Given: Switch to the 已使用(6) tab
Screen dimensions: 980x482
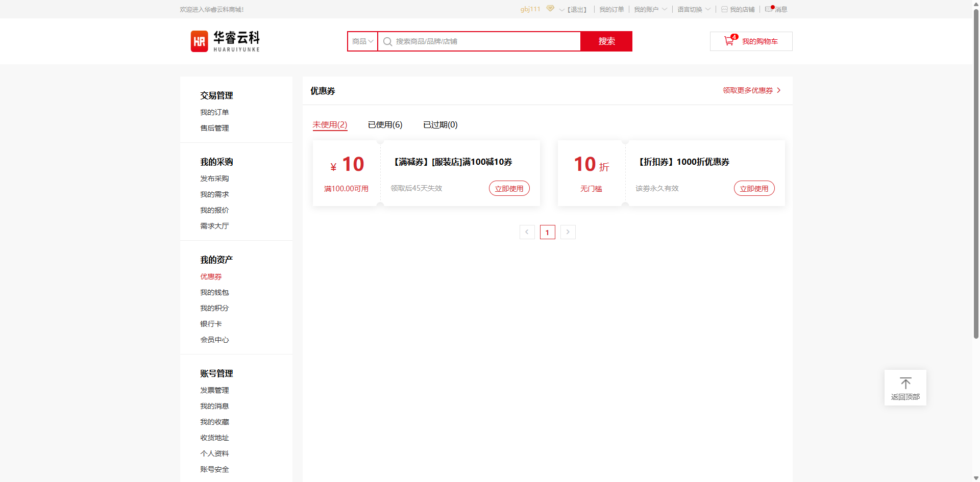Looking at the screenshot, I should [x=385, y=125].
